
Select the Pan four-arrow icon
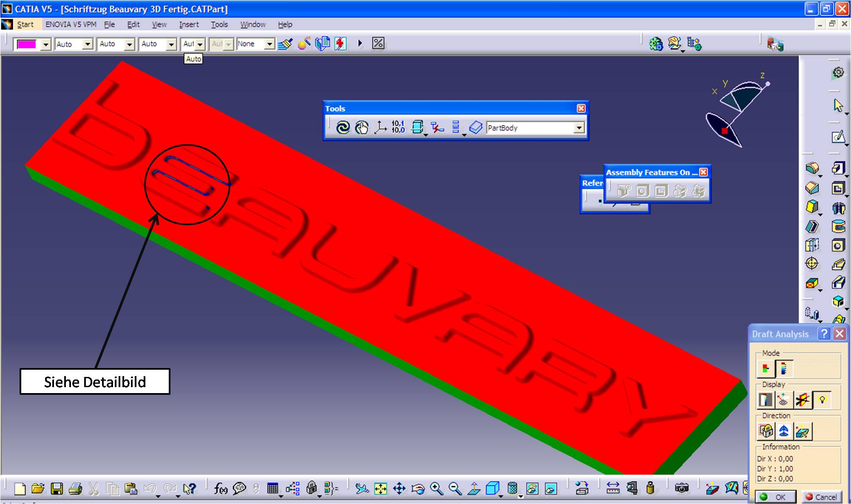[399, 489]
